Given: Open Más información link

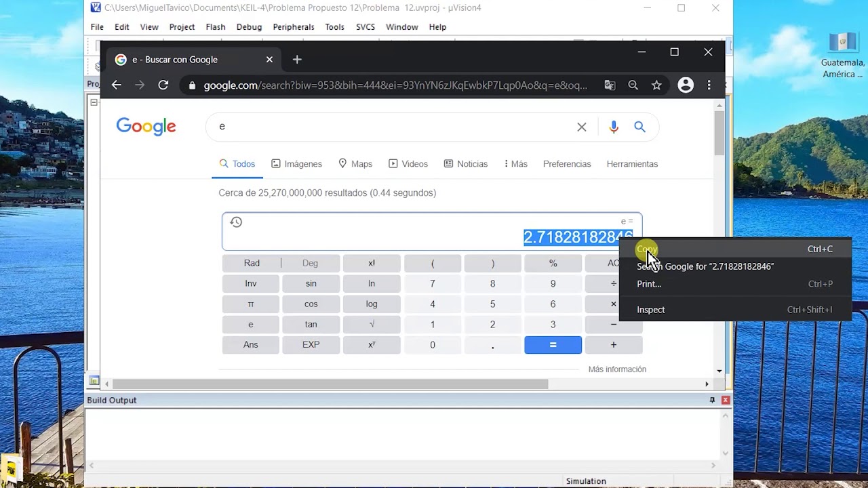Looking at the screenshot, I should [617, 369].
